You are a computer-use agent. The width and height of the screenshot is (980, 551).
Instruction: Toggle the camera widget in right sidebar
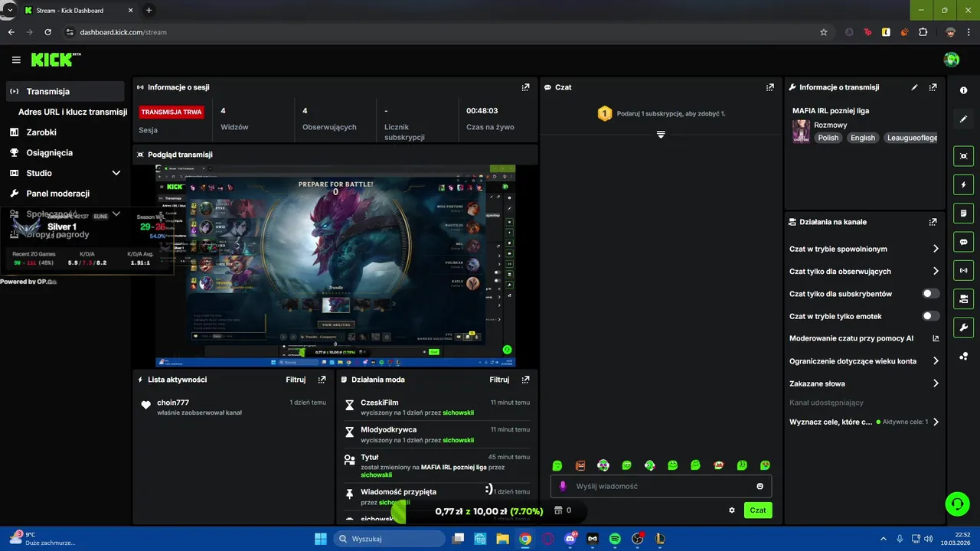(x=963, y=298)
